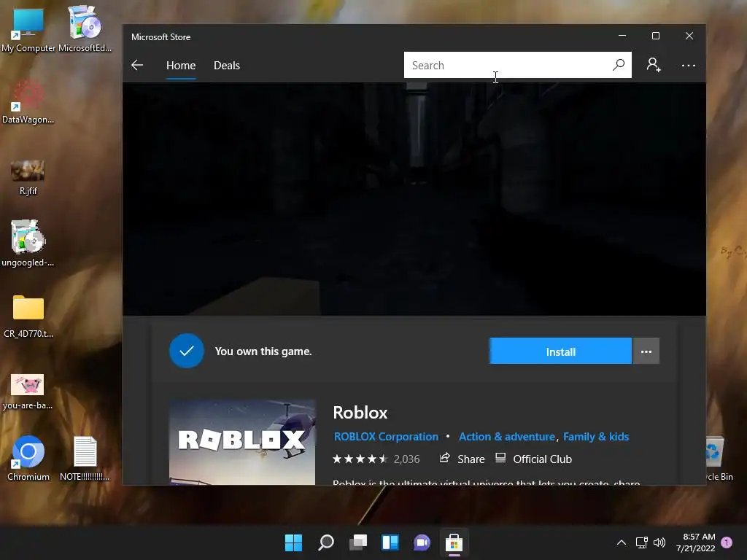
Task: Open the Roblox game thumbnail
Action: pyautogui.click(x=242, y=443)
